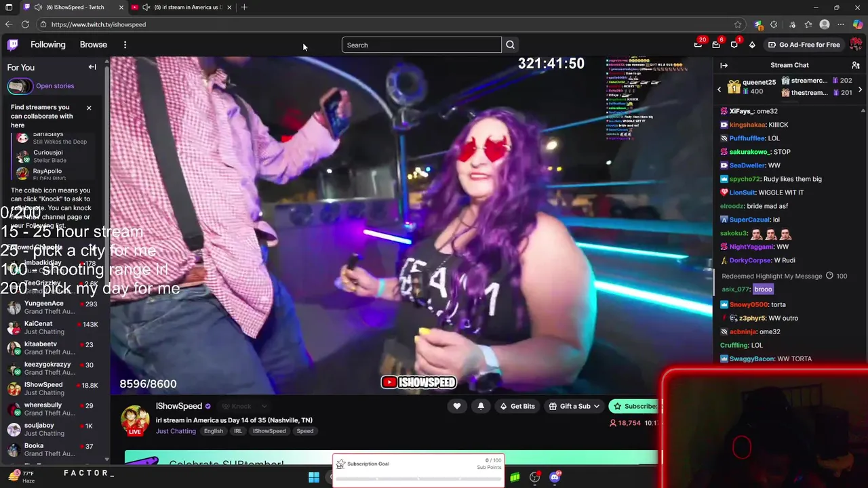Open whispers chat bubble icon
The width and height of the screenshot is (868, 488).
pos(734,45)
